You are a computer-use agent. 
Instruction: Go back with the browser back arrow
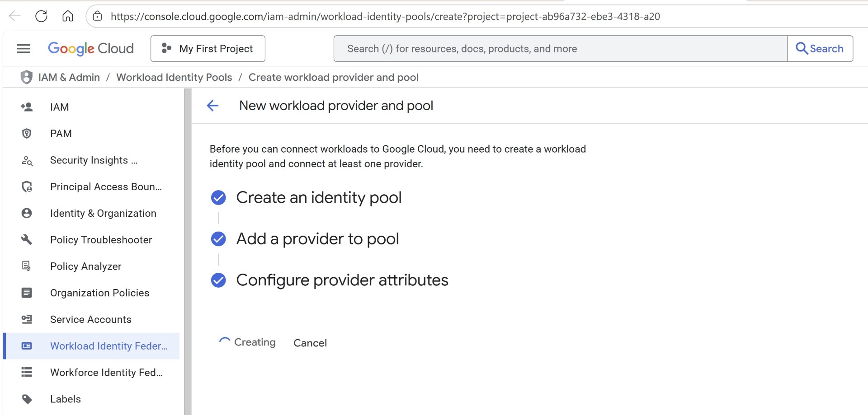(x=15, y=16)
